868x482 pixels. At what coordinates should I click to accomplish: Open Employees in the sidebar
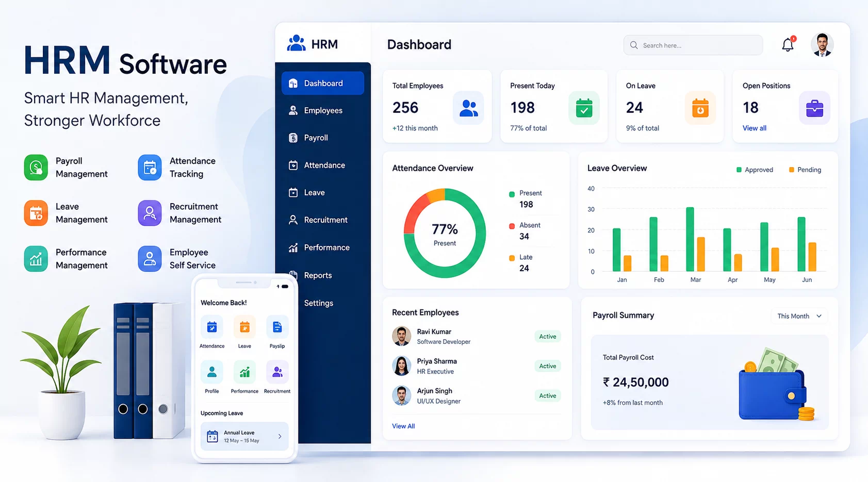[x=323, y=110]
